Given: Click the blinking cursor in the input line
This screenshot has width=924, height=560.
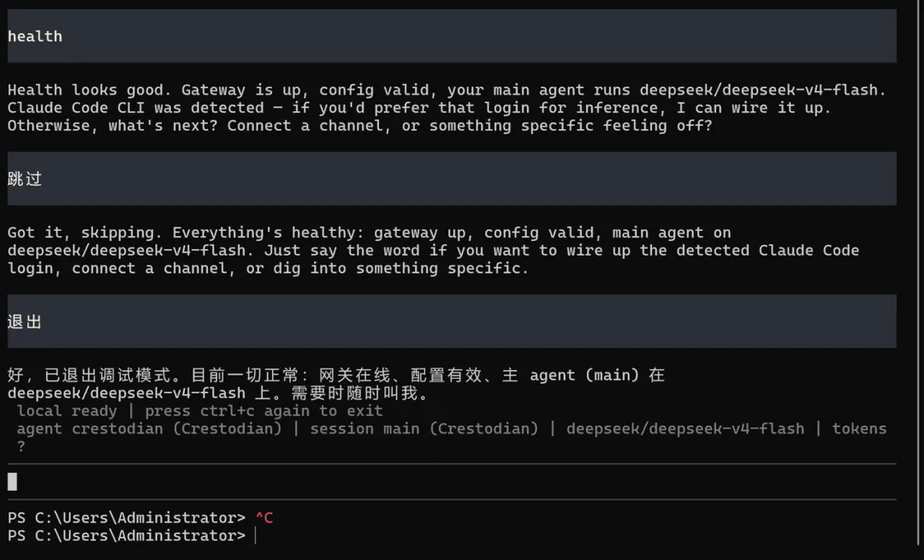Looking at the screenshot, I should point(12,481).
